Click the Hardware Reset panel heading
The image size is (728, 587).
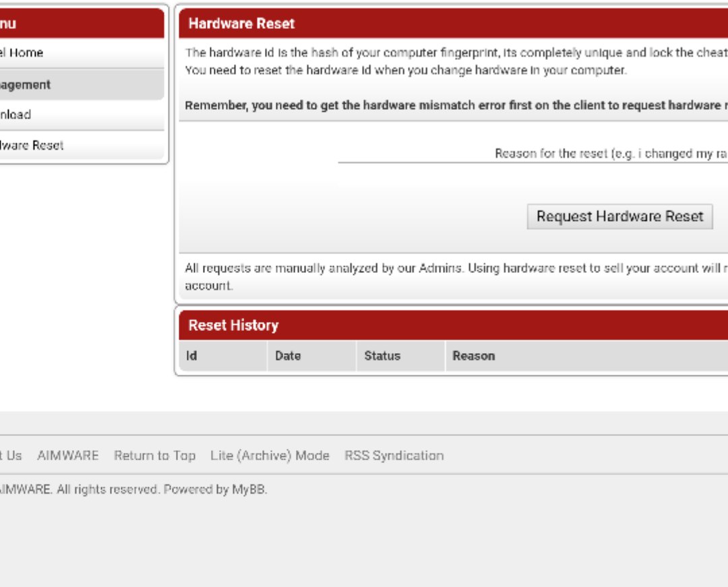coord(241,24)
